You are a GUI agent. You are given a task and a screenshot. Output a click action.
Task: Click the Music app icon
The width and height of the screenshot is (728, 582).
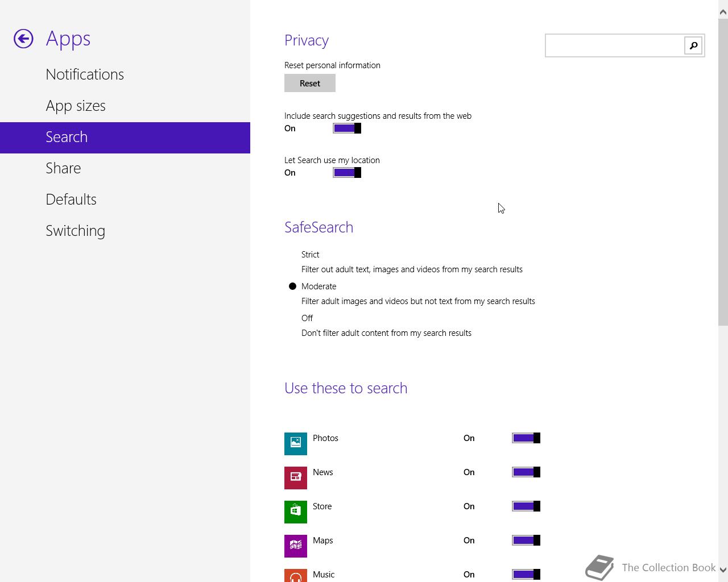(x=296, y=575)
